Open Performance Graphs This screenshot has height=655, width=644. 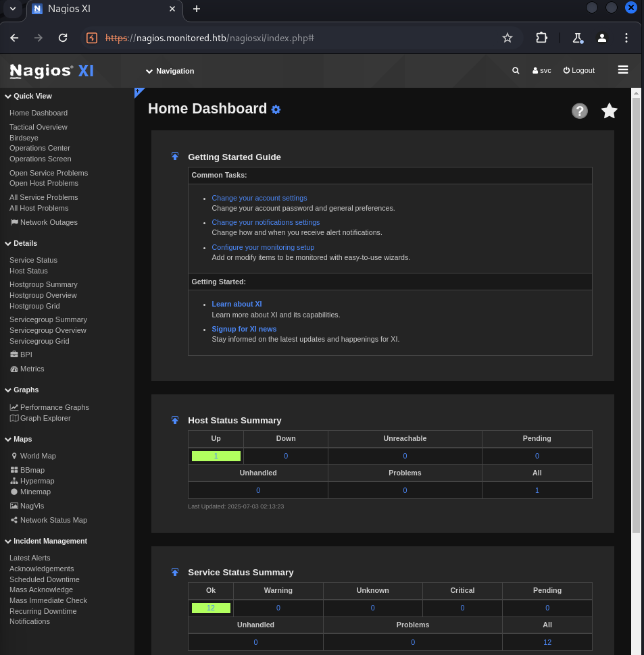tap(50, 407)
